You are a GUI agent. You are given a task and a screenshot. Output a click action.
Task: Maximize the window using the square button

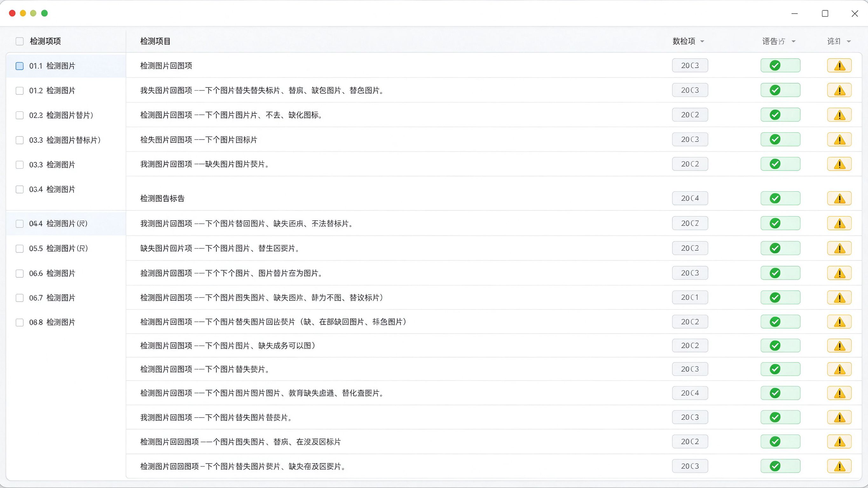tap(825, 13)
